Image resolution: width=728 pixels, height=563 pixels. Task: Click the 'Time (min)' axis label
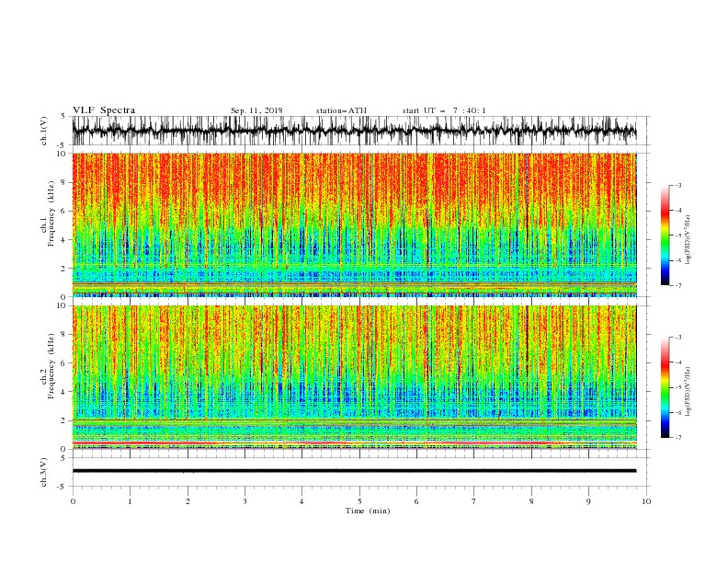tap(368, 511)
